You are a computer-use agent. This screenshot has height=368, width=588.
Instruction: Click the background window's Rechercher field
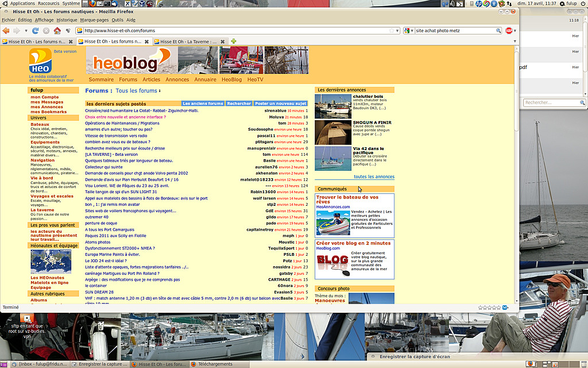pyautogui.click(x=554, y=102)
